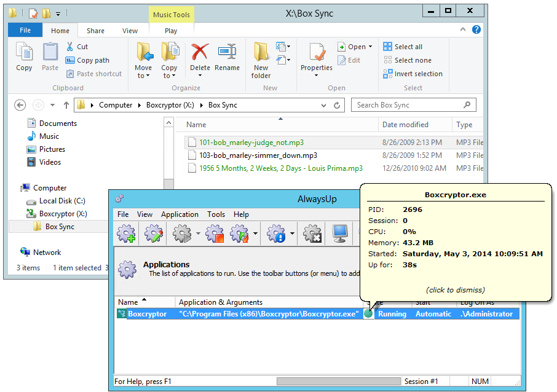
Task: Open the Application menu in AlwaysUp
Action: pyautogui.click(x=180, y=214)
